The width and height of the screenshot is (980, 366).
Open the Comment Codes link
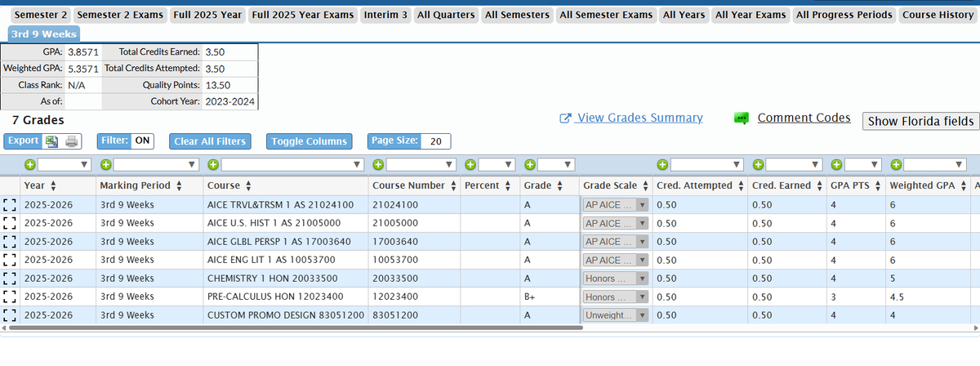click(804, 118)
